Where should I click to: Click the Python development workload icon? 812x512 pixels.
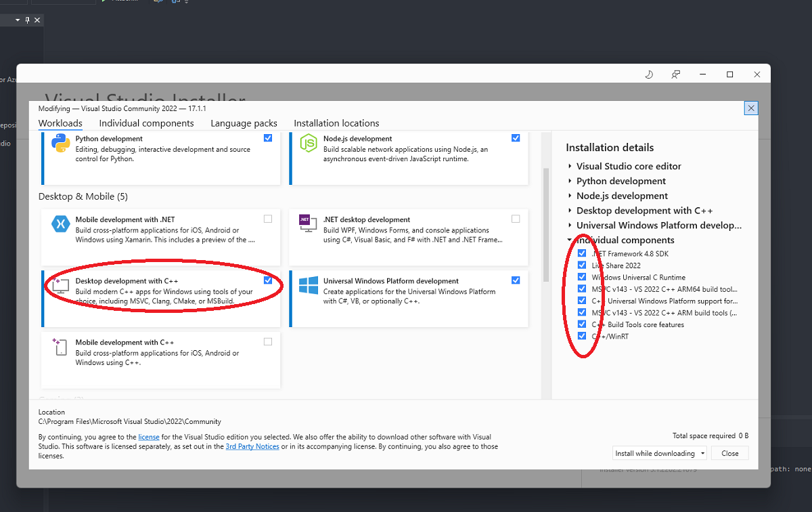(61, 144)
